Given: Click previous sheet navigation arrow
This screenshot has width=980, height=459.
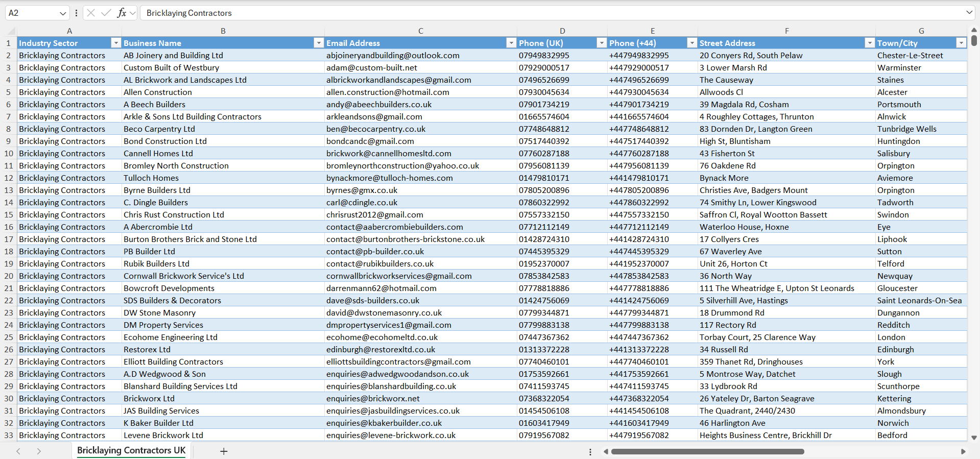Looking at the screenshot, I should tap(18, 451).
